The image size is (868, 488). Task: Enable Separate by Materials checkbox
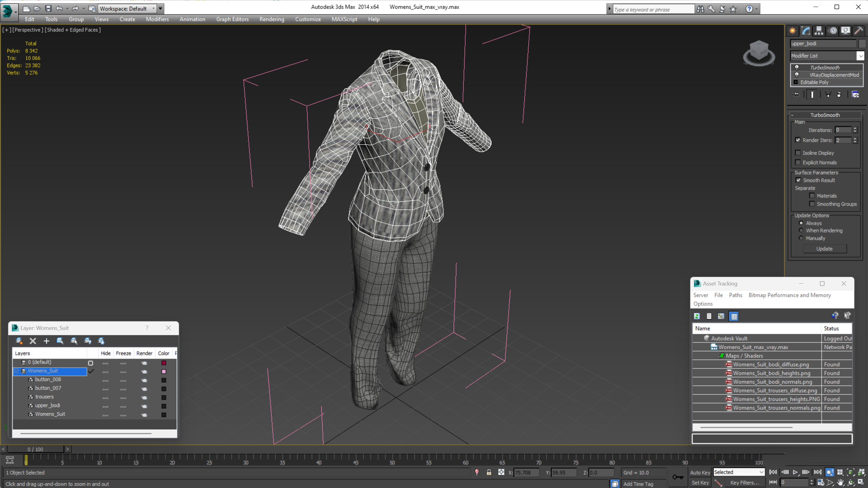[x=812, y=196]
